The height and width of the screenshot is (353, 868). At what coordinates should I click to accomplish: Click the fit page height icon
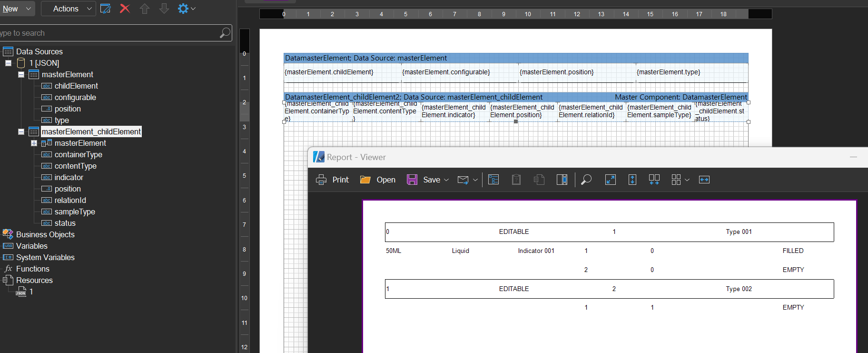click(x=632, y=180)
